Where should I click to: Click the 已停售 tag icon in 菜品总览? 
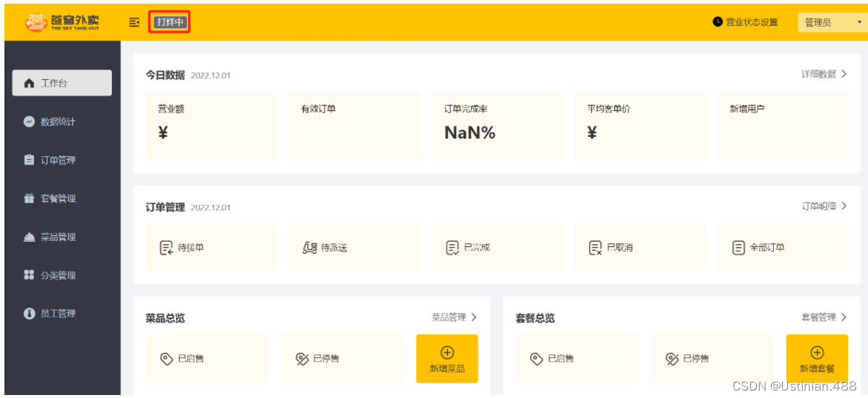tap(301, 359)
